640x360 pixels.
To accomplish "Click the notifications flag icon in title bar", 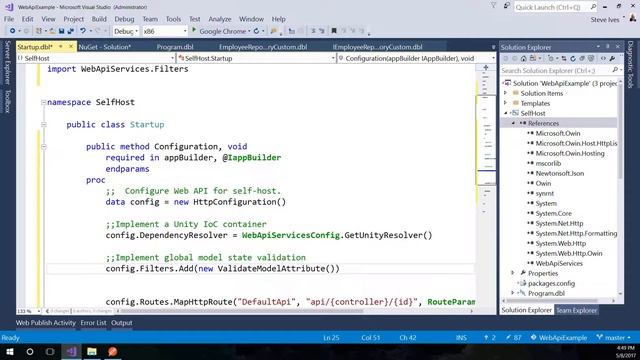I will point(493,6).
